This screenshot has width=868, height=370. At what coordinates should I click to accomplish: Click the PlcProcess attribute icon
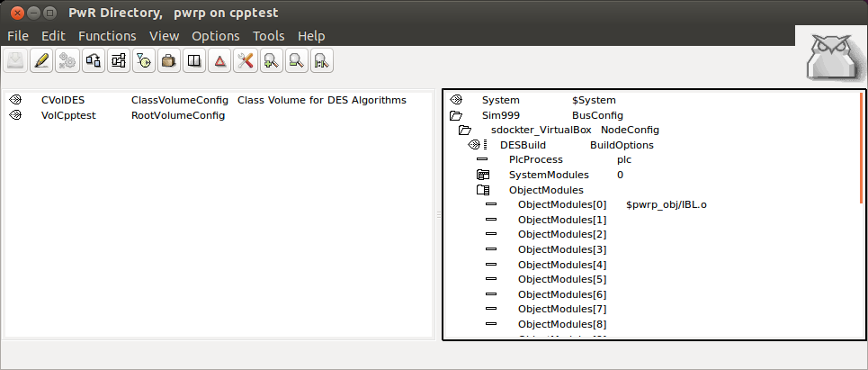(482, 159)
